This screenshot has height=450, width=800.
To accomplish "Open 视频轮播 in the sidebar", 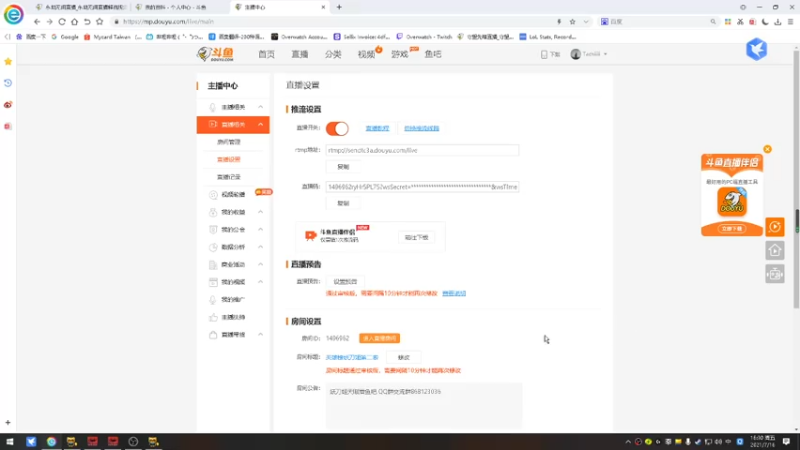I will coord(234,194).
